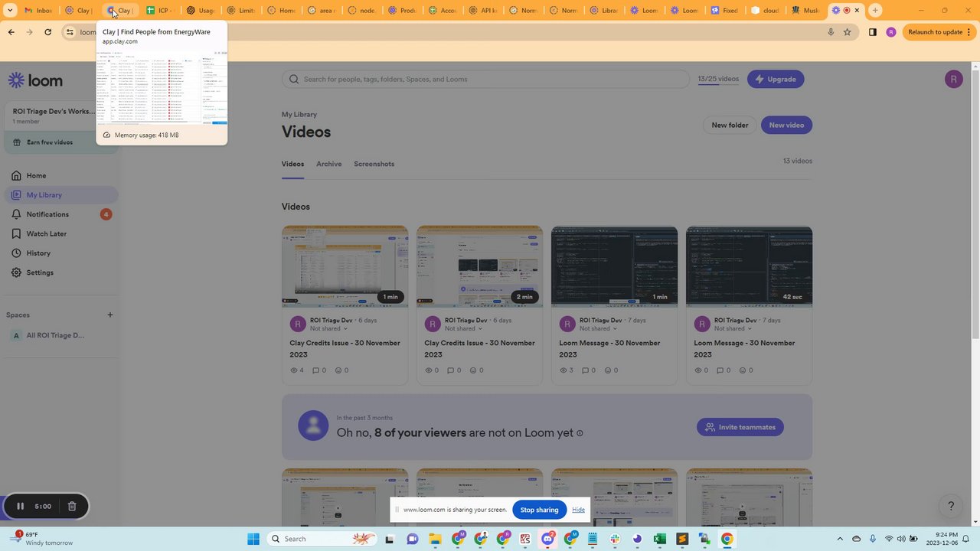This screenshot has height=551, width=980.
Task: Open the 2 min Clay Credits Issue thumbnail
Action: click(479, 266)
